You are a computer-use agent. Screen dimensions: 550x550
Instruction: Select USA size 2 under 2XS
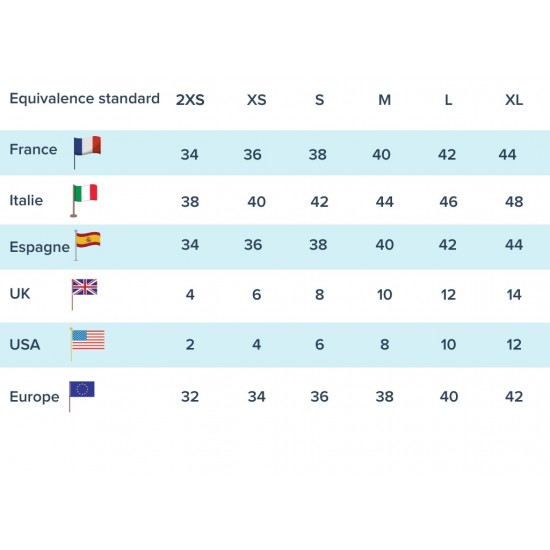point(190,344)
